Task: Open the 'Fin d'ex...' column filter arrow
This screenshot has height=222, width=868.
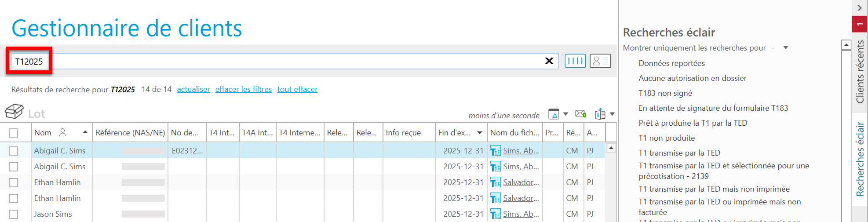Action: pyautogui.click(x=480, y=133)
